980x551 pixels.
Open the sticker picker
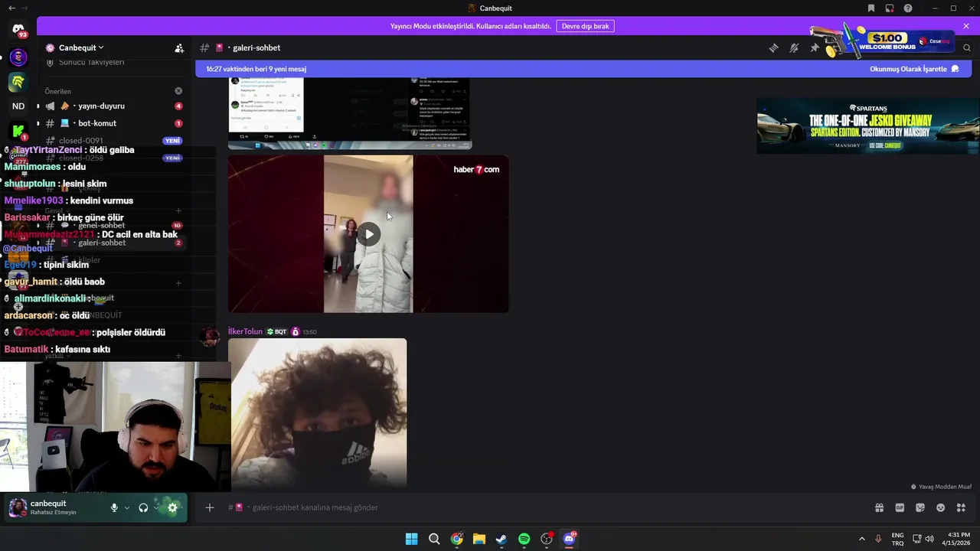pos(920,507)
